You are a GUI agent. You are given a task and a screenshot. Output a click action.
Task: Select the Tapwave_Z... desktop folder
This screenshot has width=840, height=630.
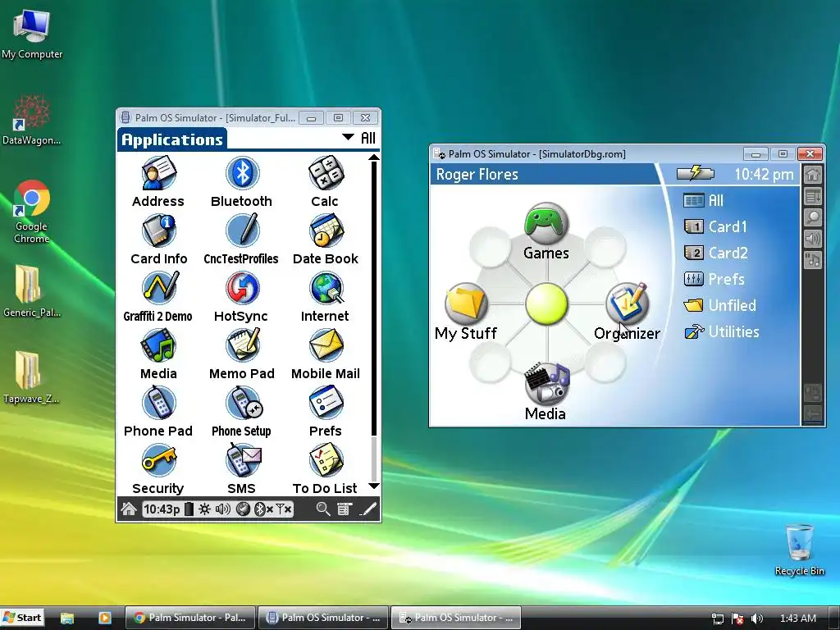pyautogui.click(x=31, y=377)
